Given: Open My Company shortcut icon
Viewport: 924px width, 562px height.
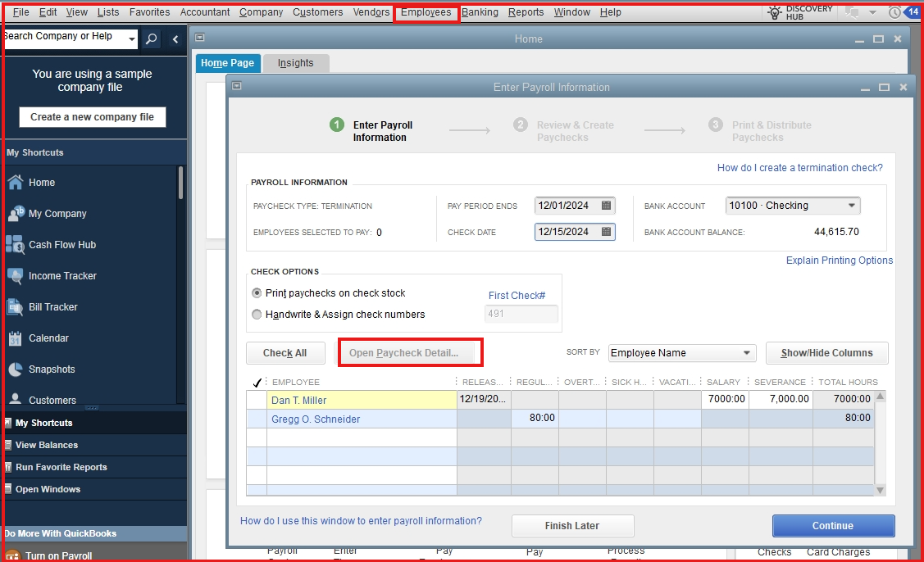Looking at the screenshot, I should click(16, 214).
